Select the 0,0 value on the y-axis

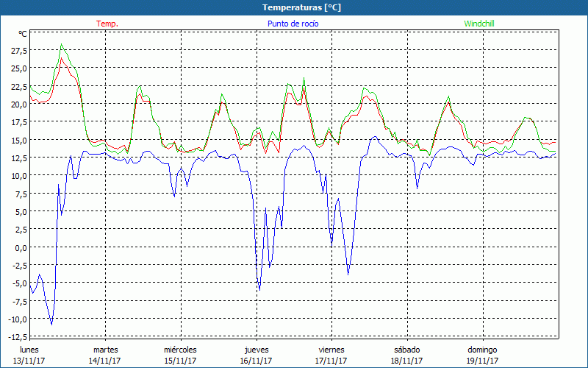(20, 247)
